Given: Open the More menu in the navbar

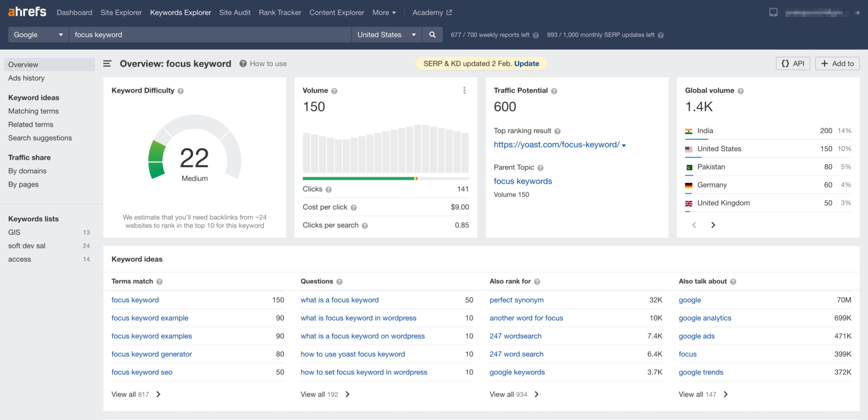Looking at the screenshot, I should (383, 12).
